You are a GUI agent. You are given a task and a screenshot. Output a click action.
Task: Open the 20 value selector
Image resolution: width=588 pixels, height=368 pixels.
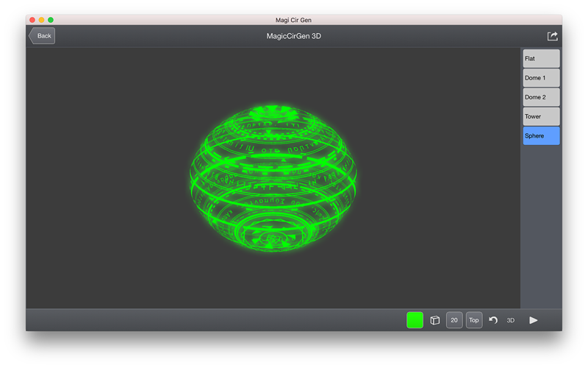tap(454, 320)
